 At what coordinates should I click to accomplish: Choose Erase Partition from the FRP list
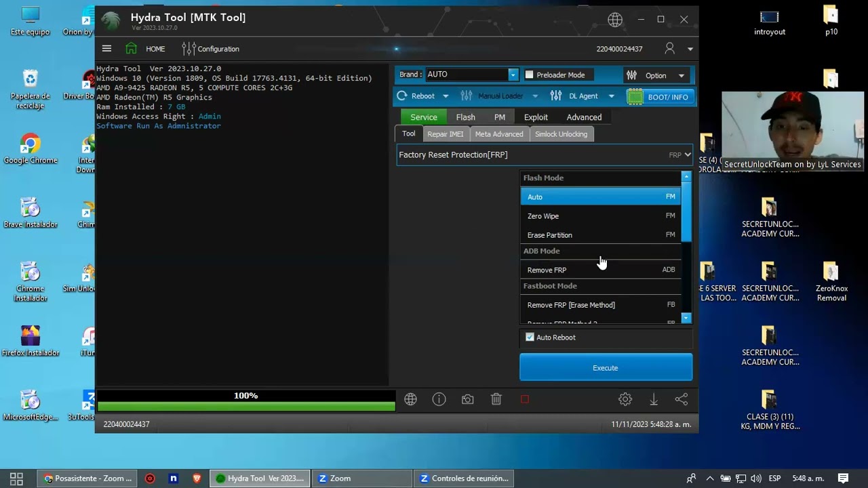coord(601,235)
